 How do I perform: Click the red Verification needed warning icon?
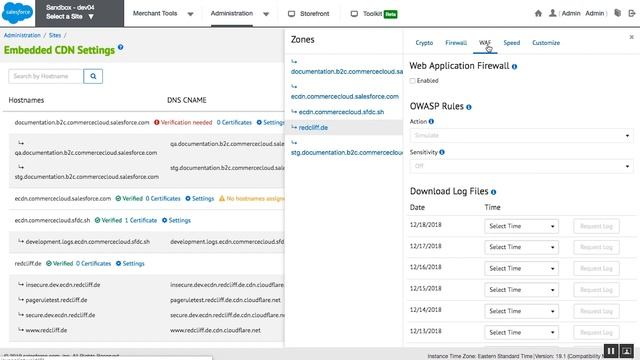pos(157,122)
